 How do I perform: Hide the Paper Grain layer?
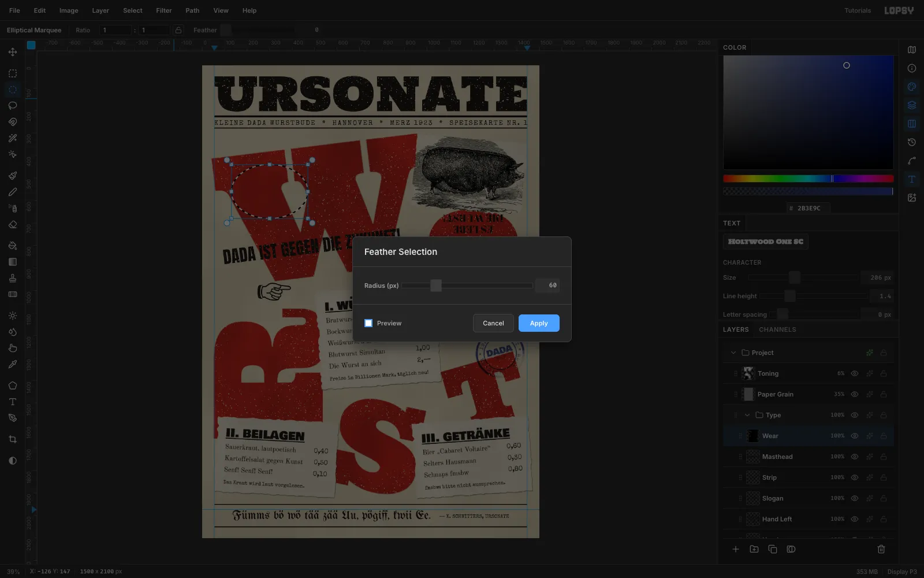point(855,394)
